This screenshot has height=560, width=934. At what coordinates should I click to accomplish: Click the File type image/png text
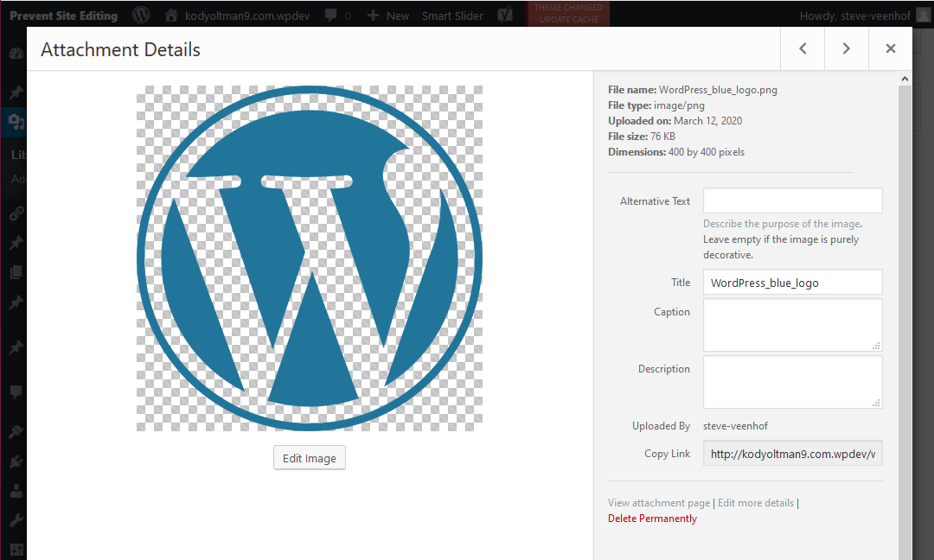point(656,105)
